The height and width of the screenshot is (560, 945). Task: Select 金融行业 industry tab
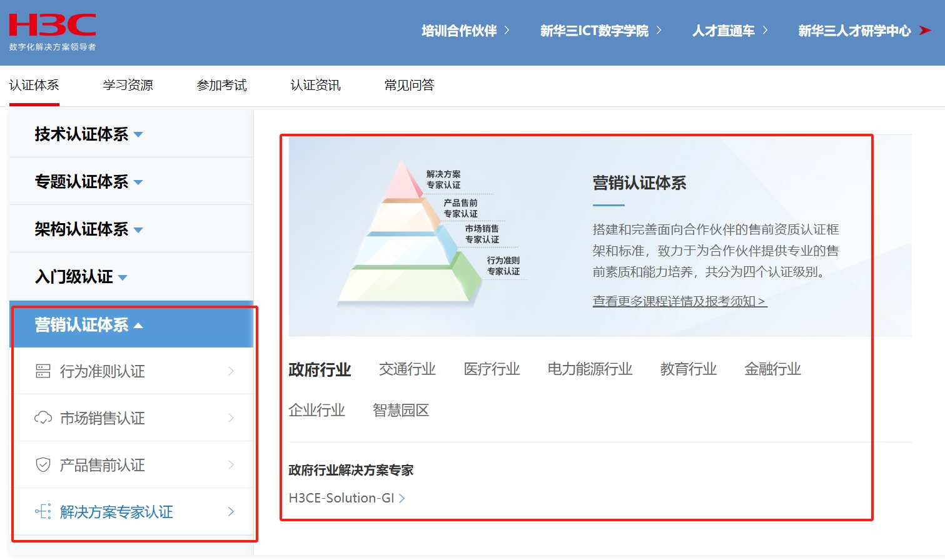point(772,369)
